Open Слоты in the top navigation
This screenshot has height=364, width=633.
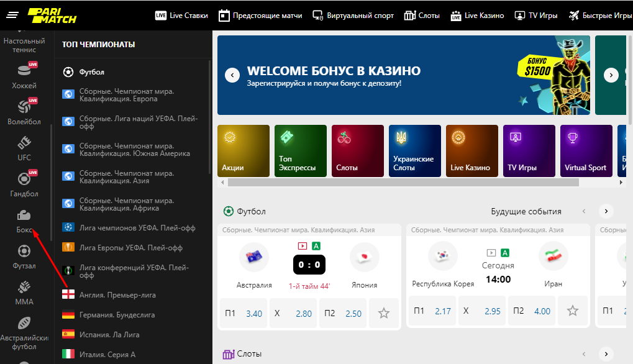(422, 16)
